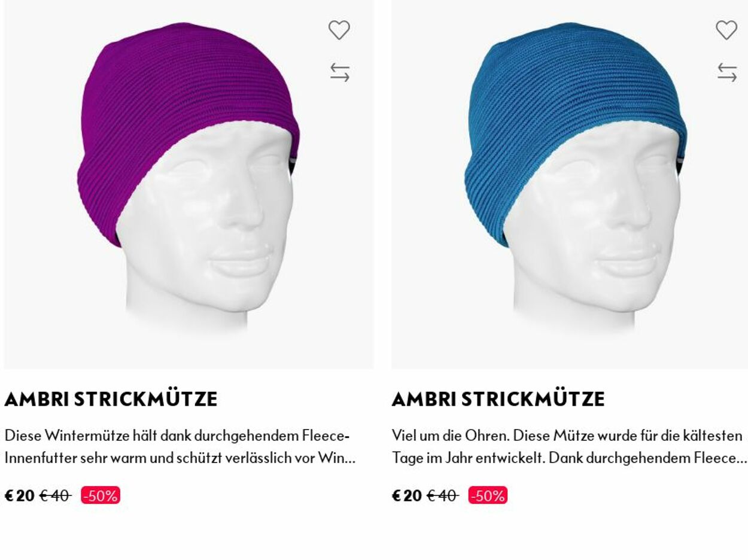Click crossed-out €40 price under purple beanie

click(56, 496)
